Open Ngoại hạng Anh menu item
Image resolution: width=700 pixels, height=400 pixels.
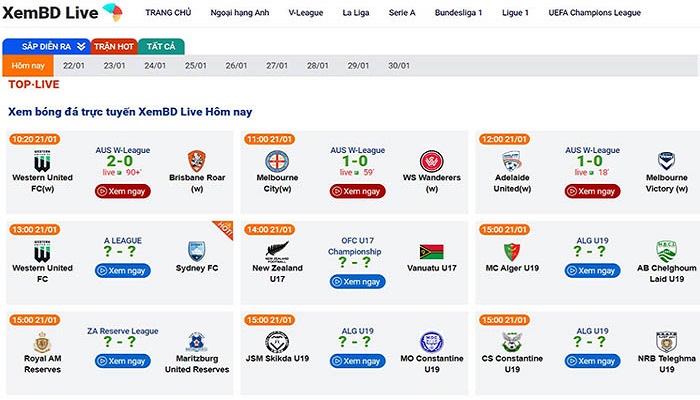(240, 12)
